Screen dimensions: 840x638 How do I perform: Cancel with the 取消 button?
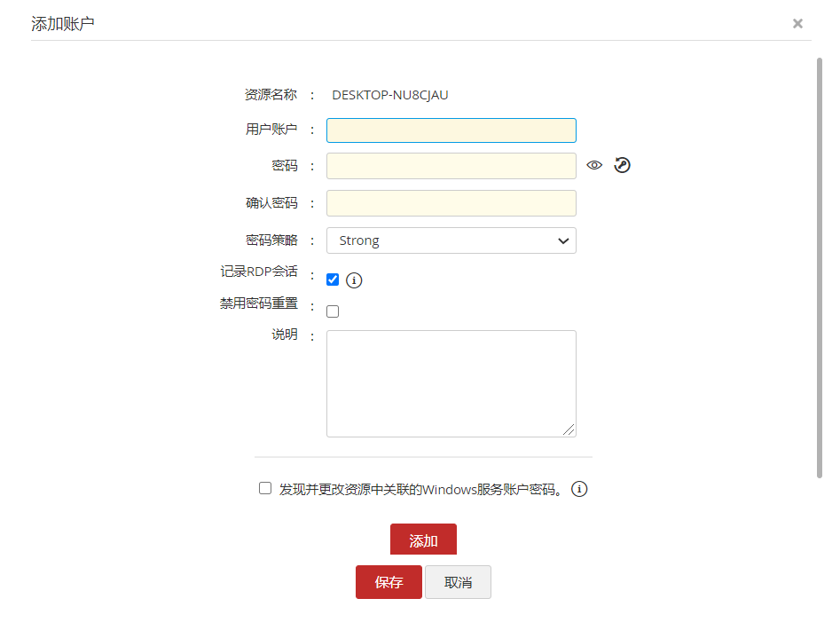coord(458,582)
